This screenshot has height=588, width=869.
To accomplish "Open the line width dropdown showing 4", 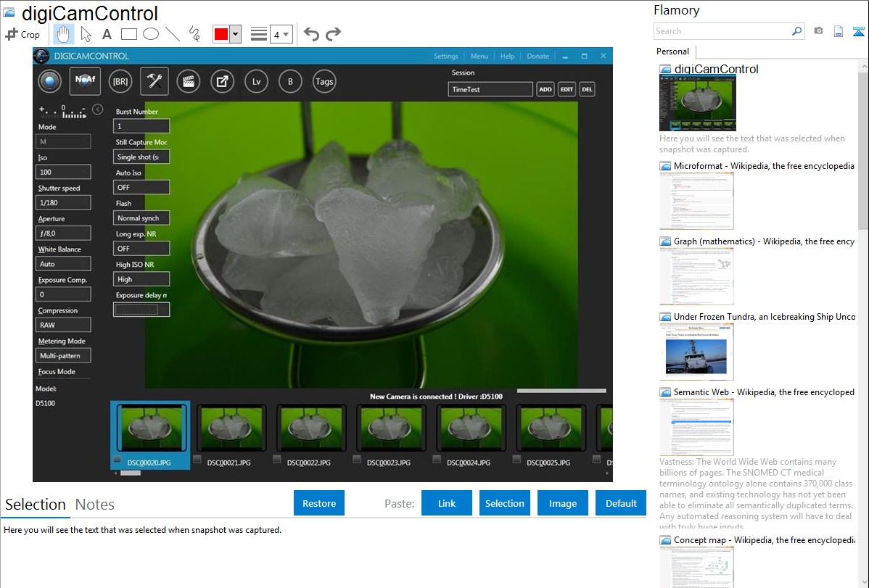I will pos(281,34).
